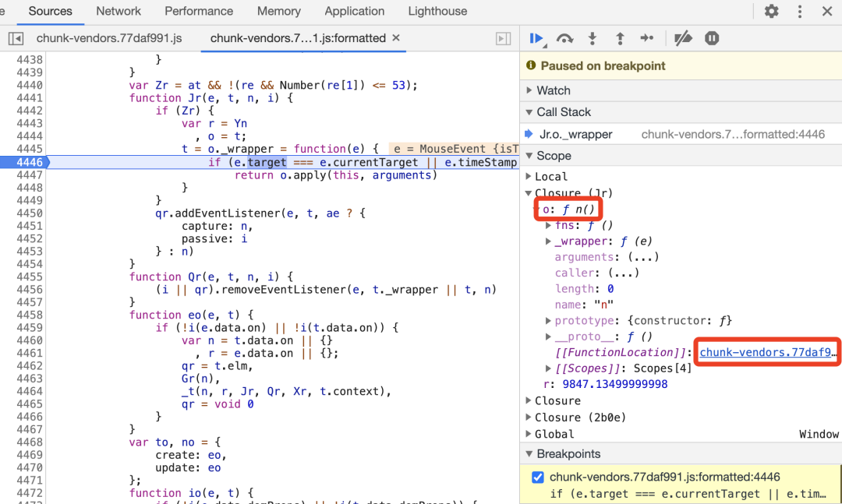Close the DevTools panel

827,11
